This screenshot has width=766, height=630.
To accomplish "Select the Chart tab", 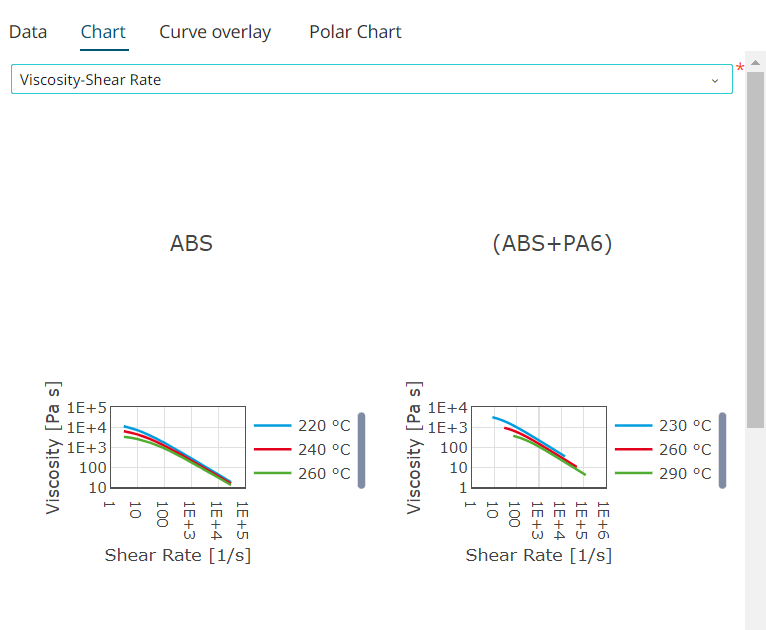I will pos(103,32).
